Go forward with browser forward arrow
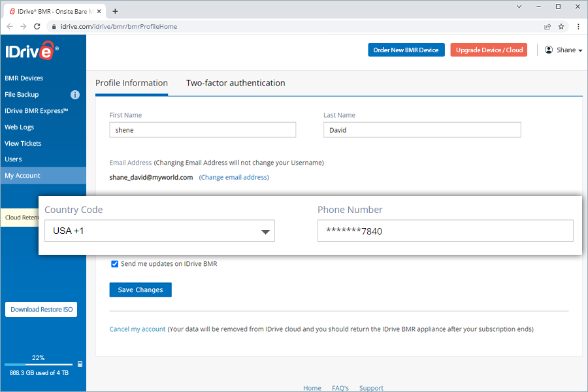Image resolution: width=588 pixels, height=392 pixels. [x=24, y=27]
